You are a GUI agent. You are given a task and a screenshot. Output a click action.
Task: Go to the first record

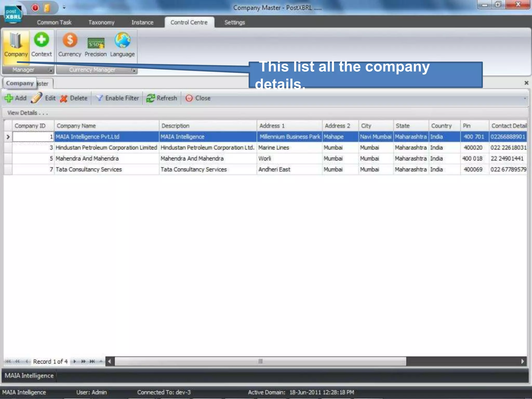tap(8, 361)
